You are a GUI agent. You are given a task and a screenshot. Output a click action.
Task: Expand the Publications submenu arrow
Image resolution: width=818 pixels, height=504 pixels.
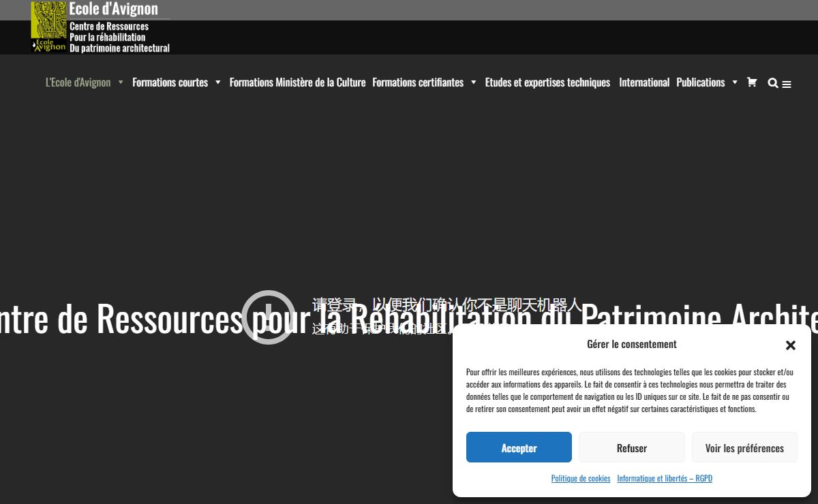(x=735, y=82)
